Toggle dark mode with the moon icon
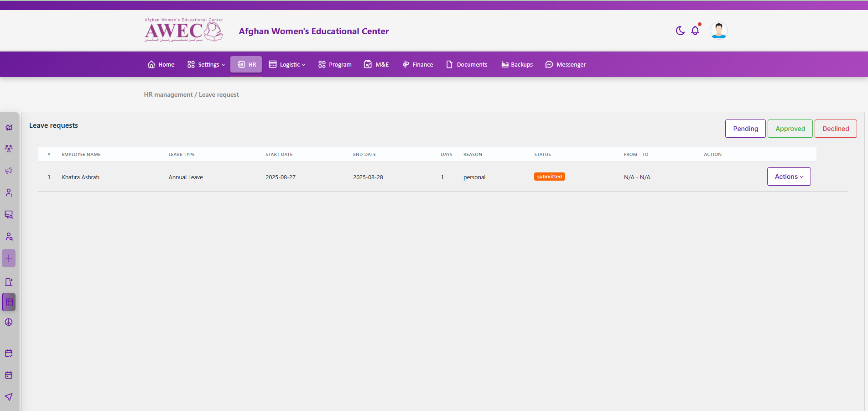 pos(680,31)
